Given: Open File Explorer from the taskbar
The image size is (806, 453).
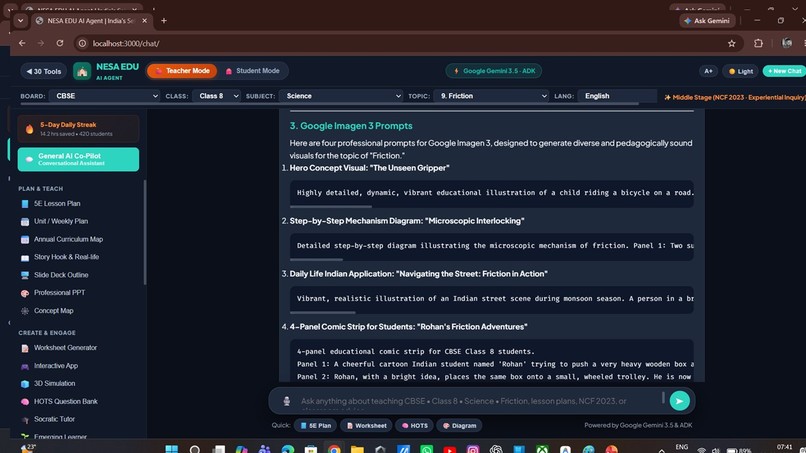Looking at the screenshot, I should (x=357, y=449).
